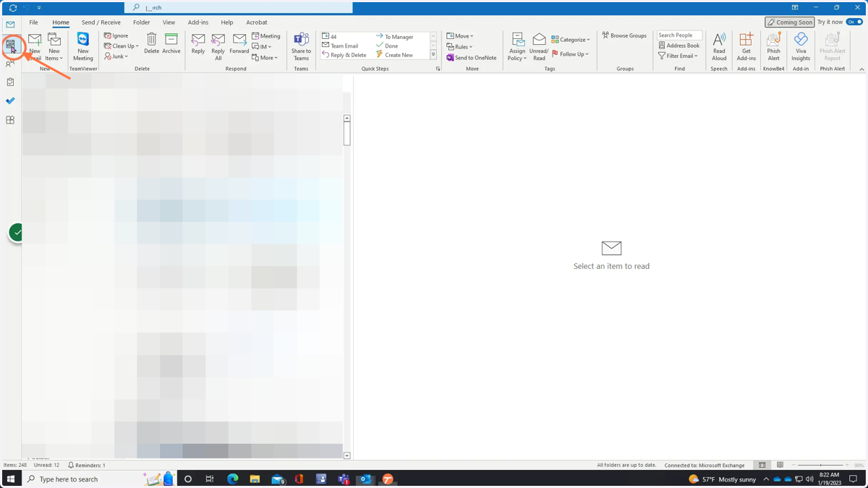Open the Move dropdown

(460, 36)
